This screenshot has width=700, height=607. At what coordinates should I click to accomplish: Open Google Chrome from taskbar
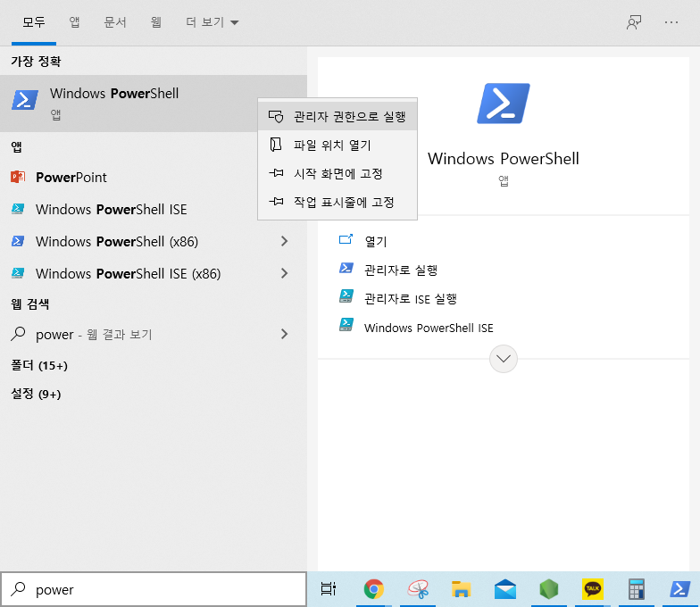pyautogui.click(x=373, y=589)
